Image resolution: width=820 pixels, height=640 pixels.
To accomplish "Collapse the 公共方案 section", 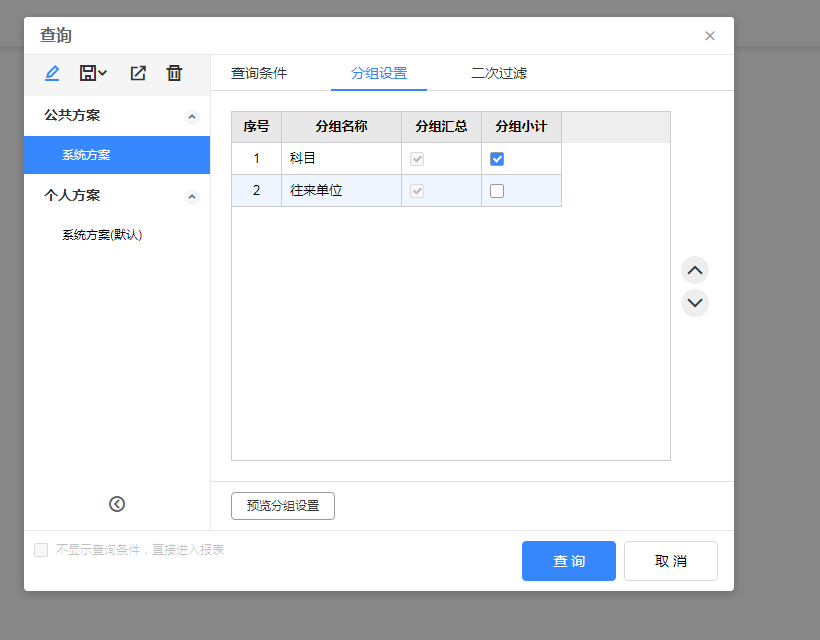I will pos(192,117).
